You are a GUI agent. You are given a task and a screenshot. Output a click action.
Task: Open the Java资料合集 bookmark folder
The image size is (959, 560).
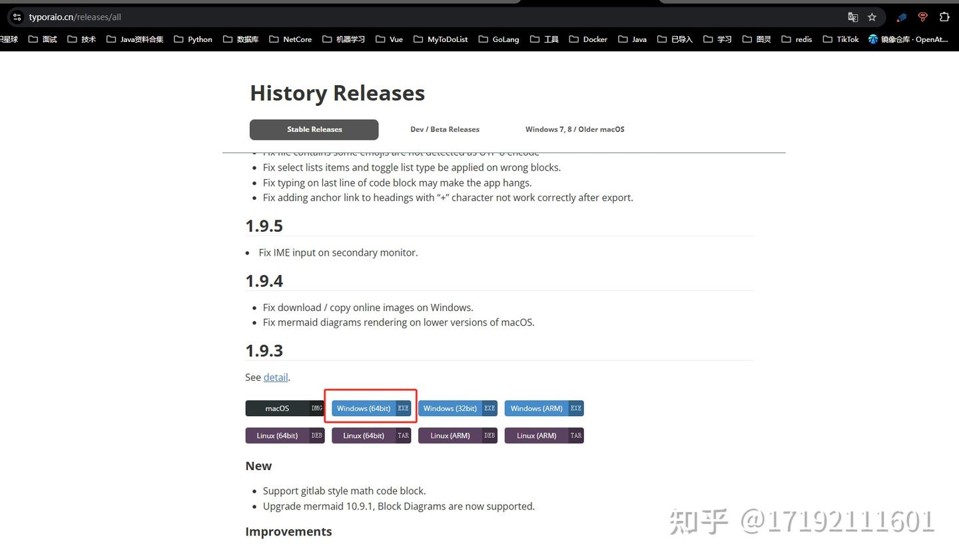coord(135,39)
